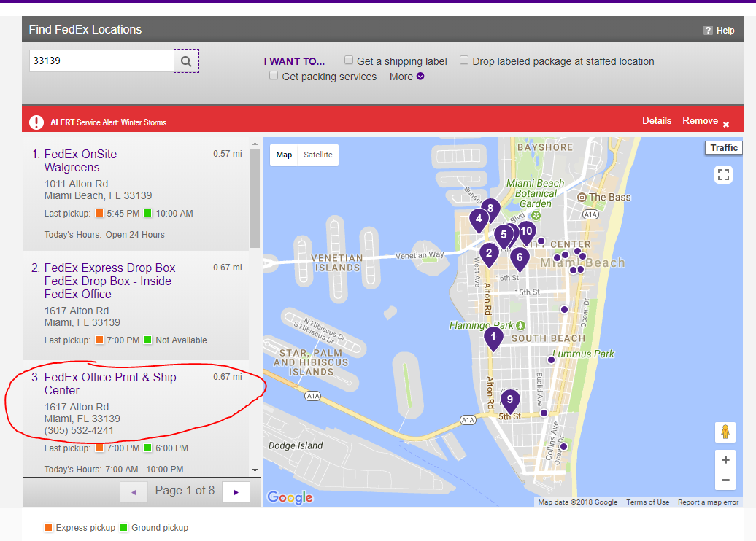Screen dimensions: 756x541
Task: Zoom out the map with minus
Action: [x=725, y=480]
